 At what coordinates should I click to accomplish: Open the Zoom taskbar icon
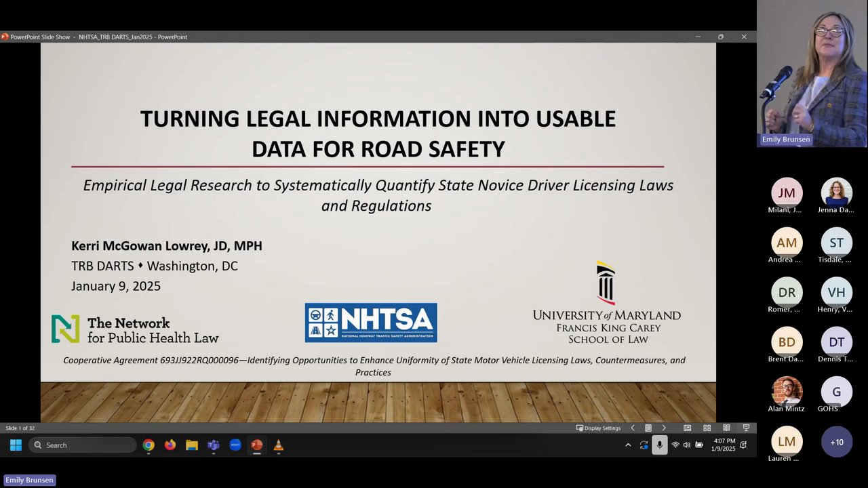click(235, 445)
